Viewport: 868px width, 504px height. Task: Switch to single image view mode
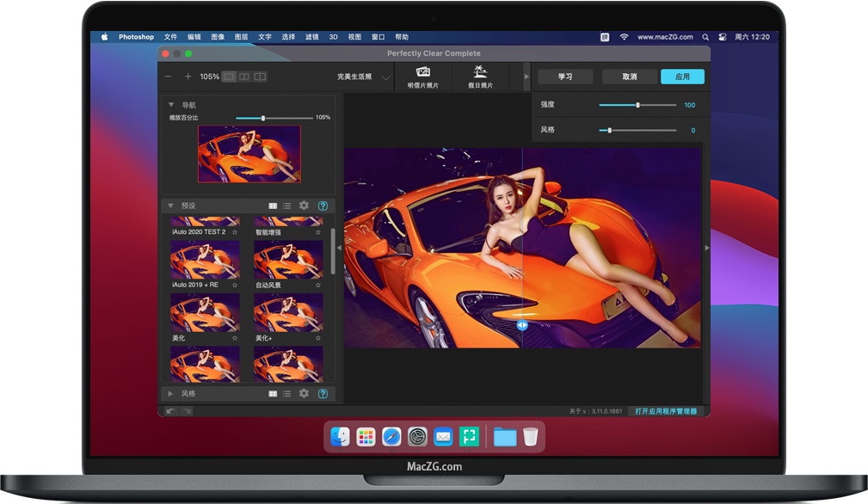point(229,77)
